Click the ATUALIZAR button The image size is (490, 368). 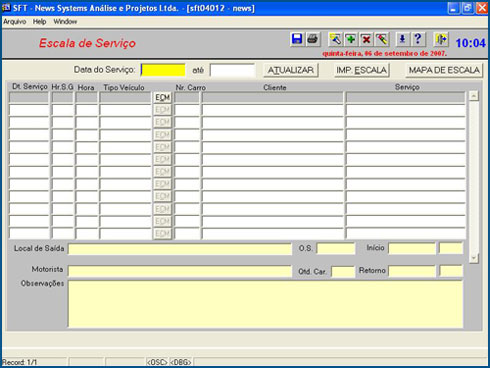(x=291, y=70)
